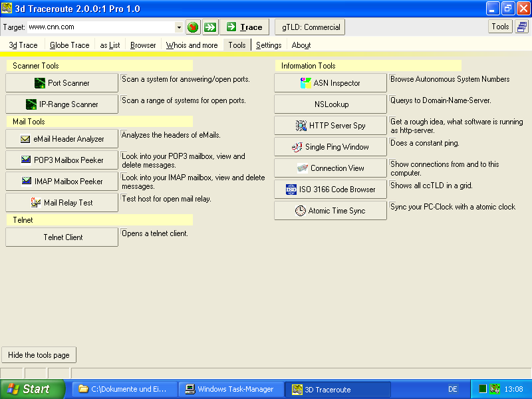Viewport: 532px width, 399px height.
Task: Click text 'Test host for open mail relay.'
Action: [166, 199]
